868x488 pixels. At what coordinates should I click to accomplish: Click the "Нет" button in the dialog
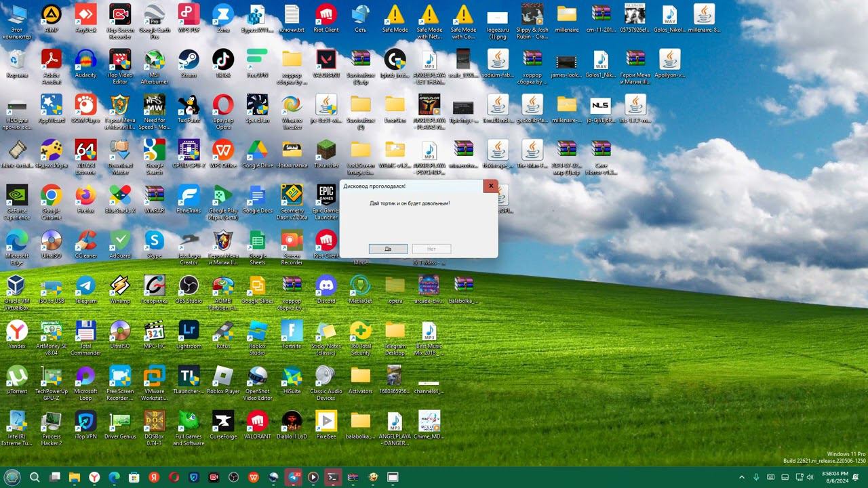(x=431, y=249)
